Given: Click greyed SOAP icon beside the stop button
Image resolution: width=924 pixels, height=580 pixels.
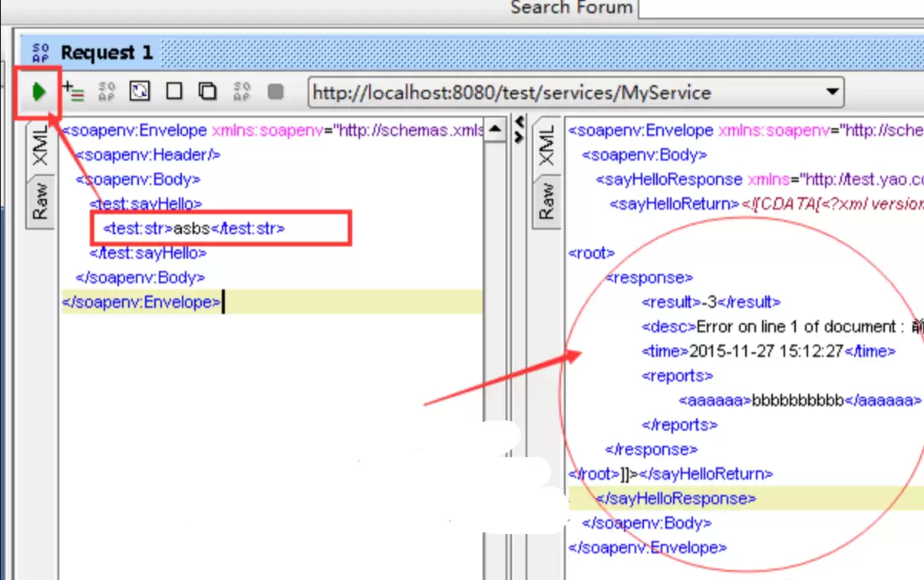Looking at the screenshot, I should pyautogui.click(x=242, y=92).
